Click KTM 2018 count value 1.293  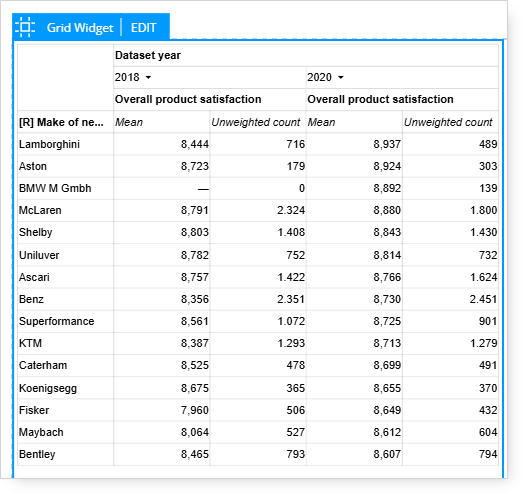[x=292, y=343]
